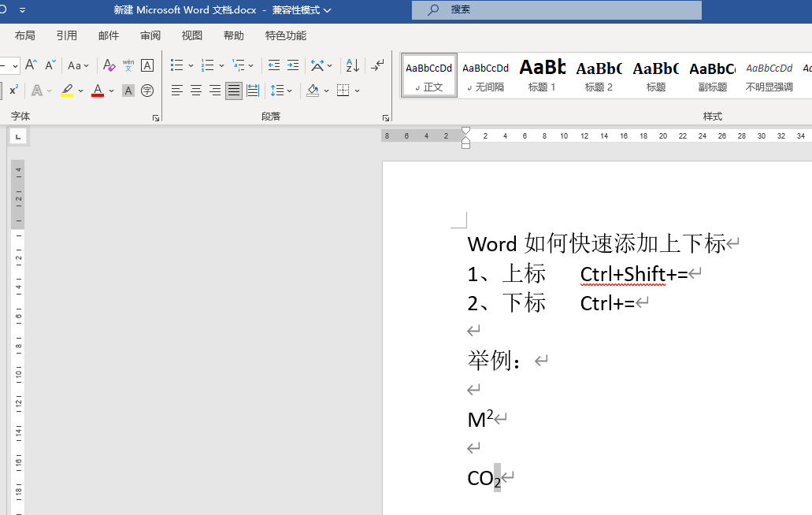Apply character shading with the gray A icon
Screen dimensions: 812x515
pyautogui.click(x=128, y=91)
